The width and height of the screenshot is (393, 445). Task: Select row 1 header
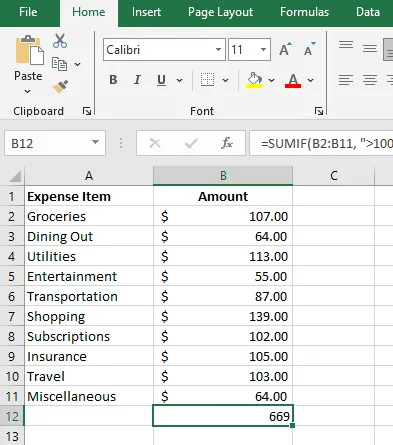pyautogui.click(x=12, y=196)
